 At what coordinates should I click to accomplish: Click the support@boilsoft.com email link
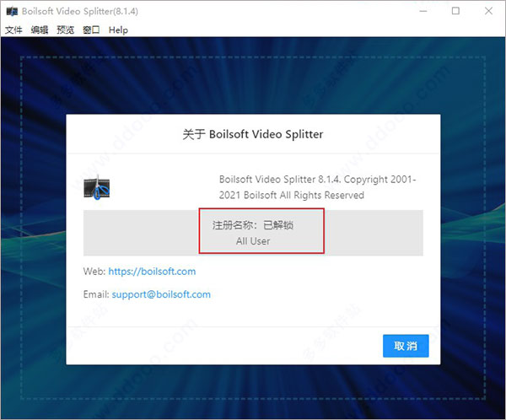click(161, 294)
